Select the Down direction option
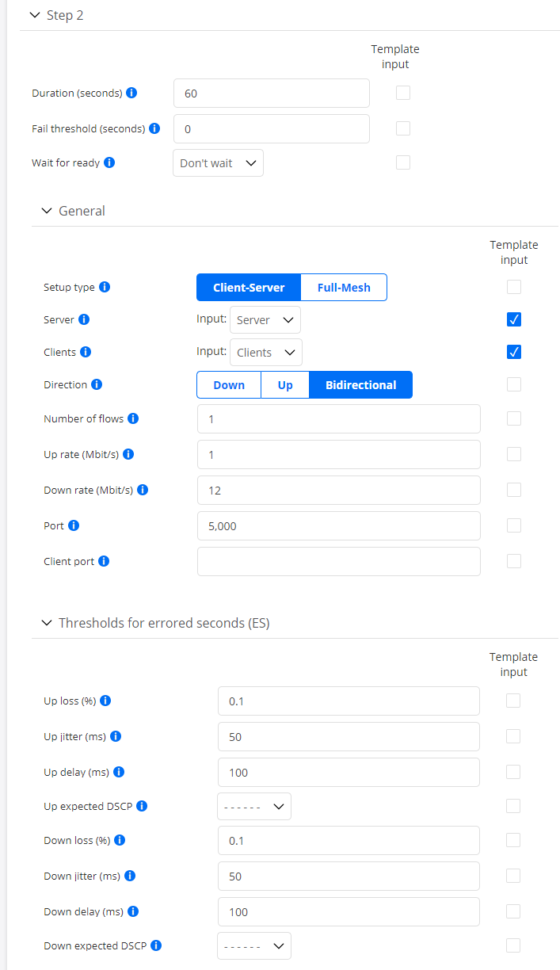The width and height of the screenshot is (560, 970). [x=228, y=384]
